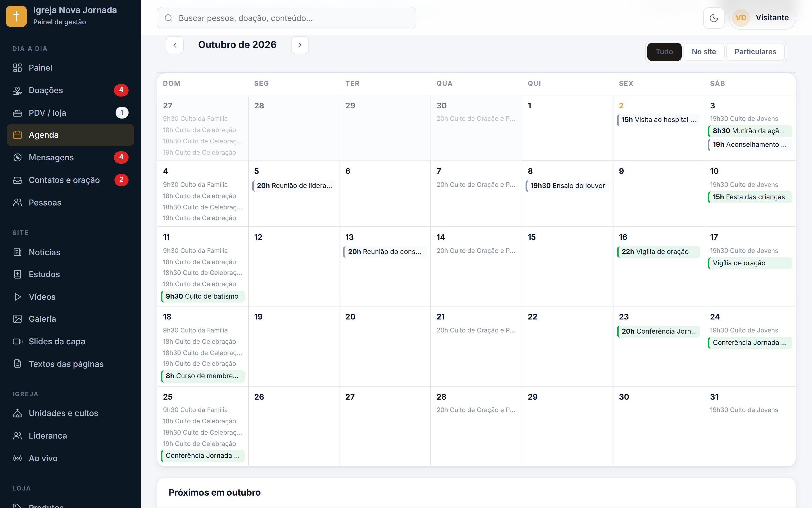812x508 pixels.
Task: Click the Doações badge showing 4
Action: click(121, 90)
